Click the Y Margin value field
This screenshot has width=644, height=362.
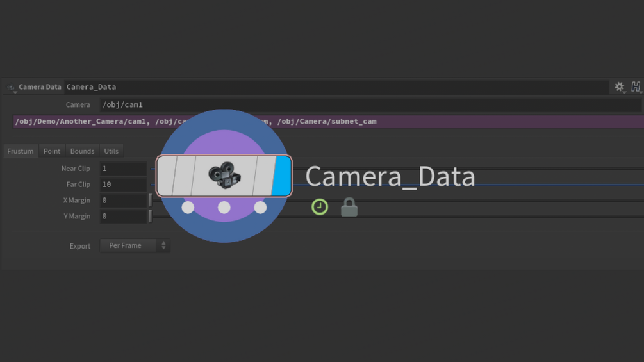tap(123, 217)
